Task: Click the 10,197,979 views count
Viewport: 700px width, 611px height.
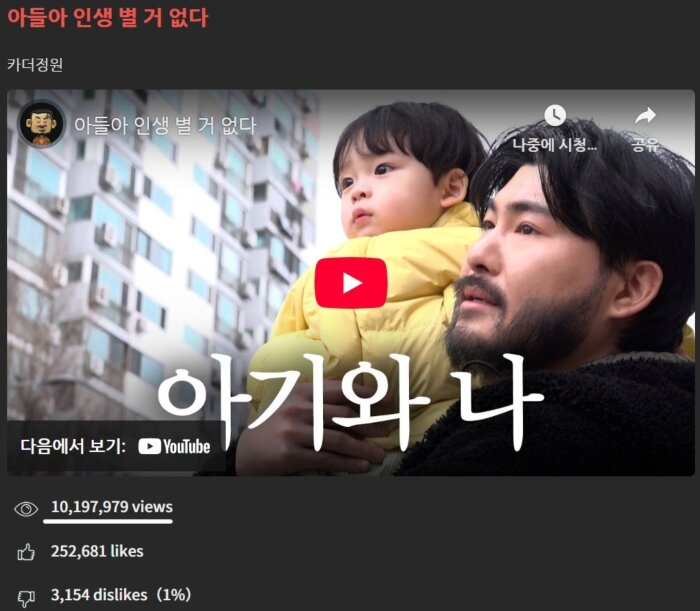Action: (112, 507)
